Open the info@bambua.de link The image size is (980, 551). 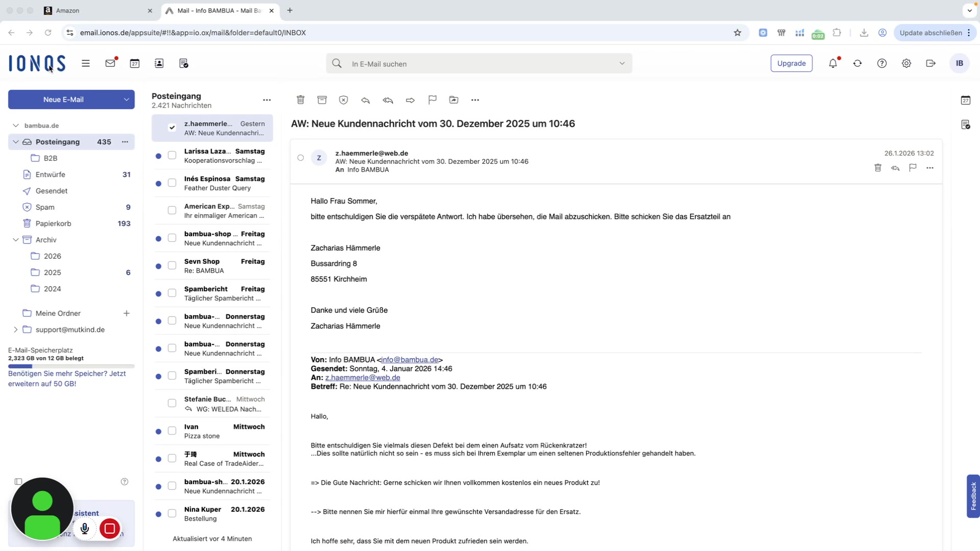[410, 360]
